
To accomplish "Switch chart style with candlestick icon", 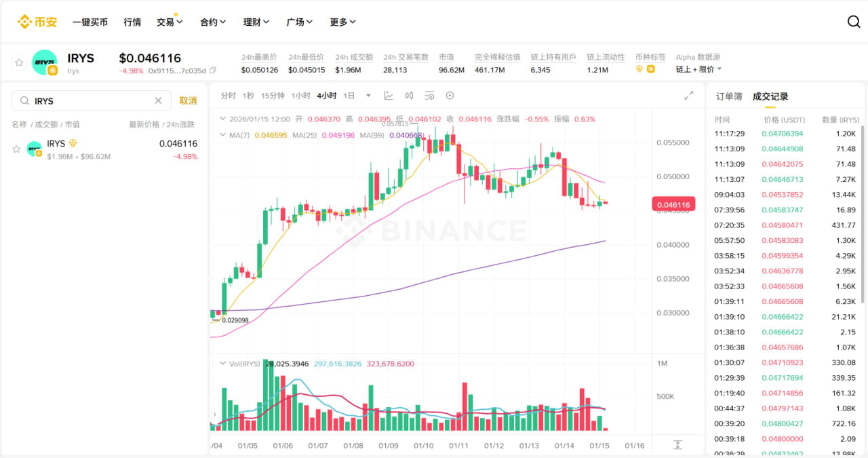I will pos(409,96).
